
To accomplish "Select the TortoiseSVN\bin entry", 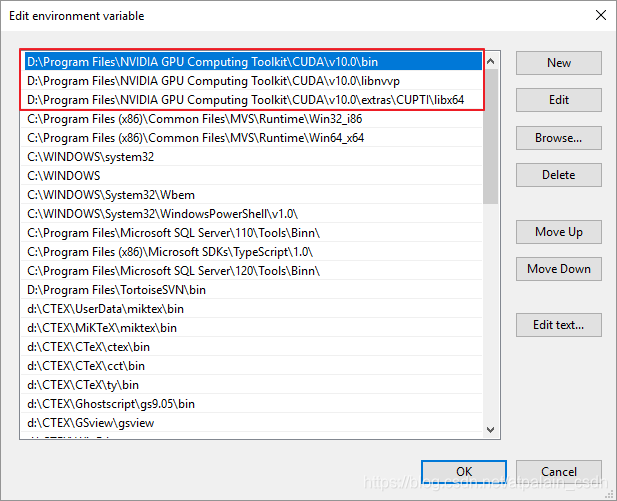I will pyautogui.click(x=253, y=290).
